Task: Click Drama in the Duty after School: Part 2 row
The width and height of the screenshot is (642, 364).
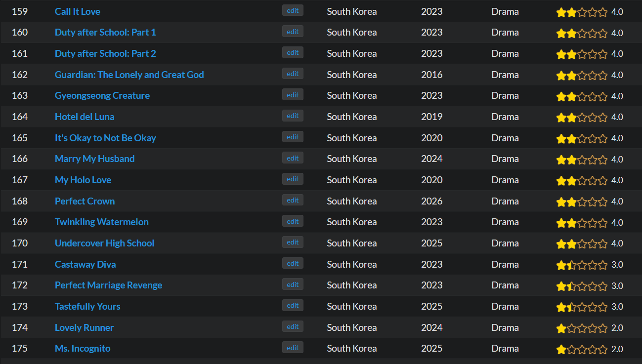Action: tap(505, 53)
